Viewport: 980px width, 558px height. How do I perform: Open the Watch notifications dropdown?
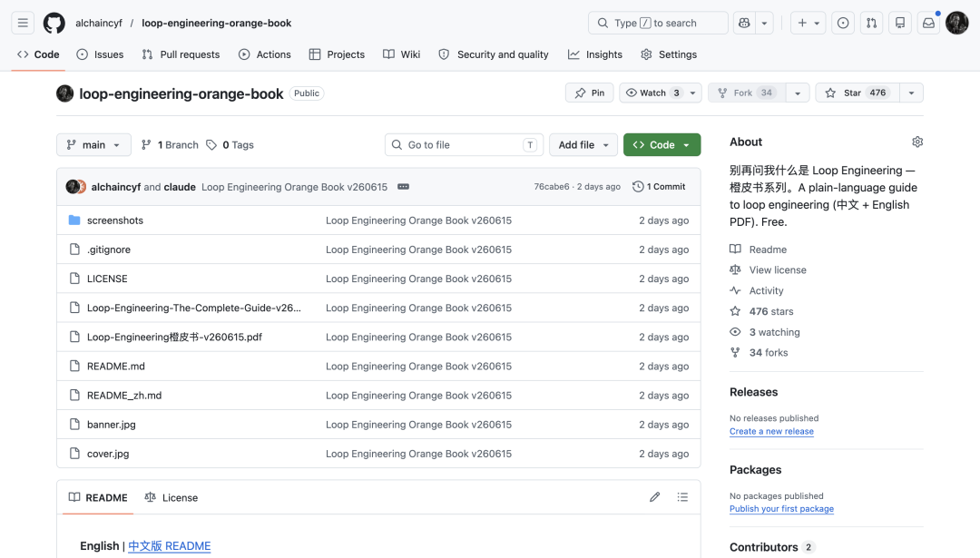tap(661, 93)
